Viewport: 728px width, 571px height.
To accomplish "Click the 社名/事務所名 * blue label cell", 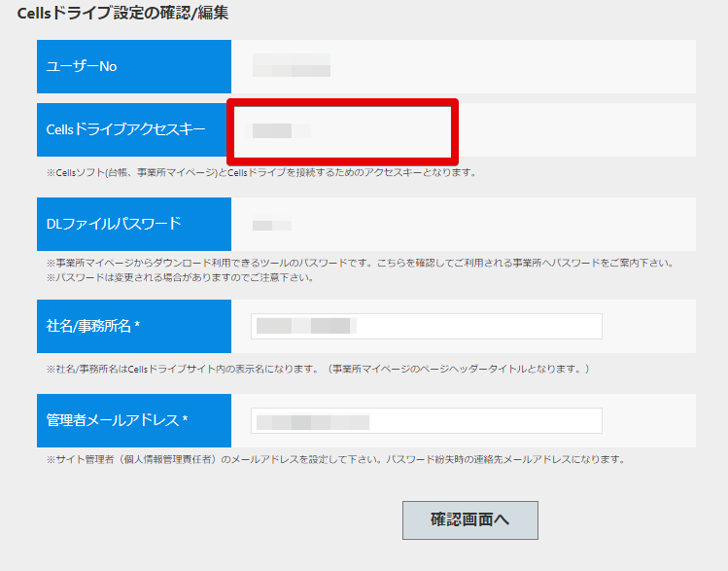I will (x=134, y=326).
